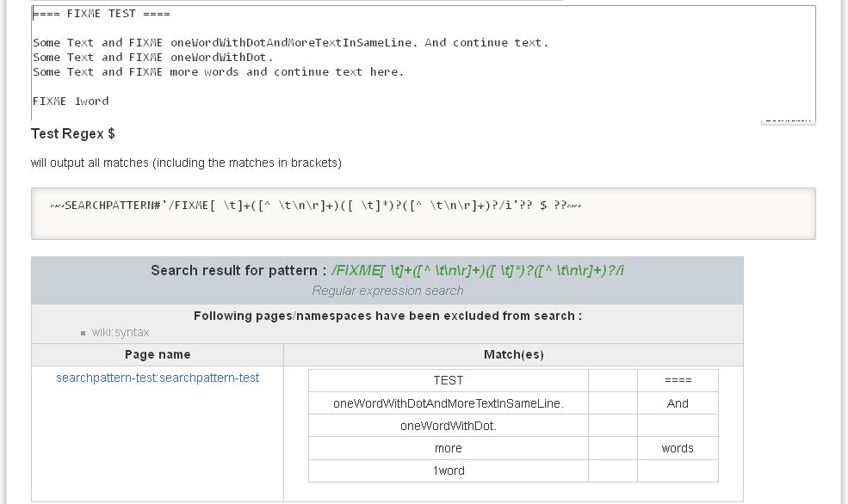
Task: Click the partially hidden button under the text area
Action: click(787, 120)
